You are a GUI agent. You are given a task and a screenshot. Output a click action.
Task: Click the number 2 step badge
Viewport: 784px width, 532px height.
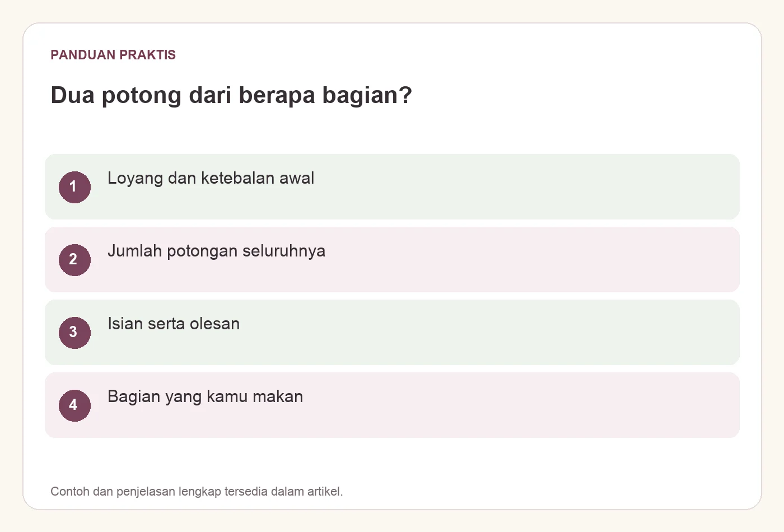[74, 260]
